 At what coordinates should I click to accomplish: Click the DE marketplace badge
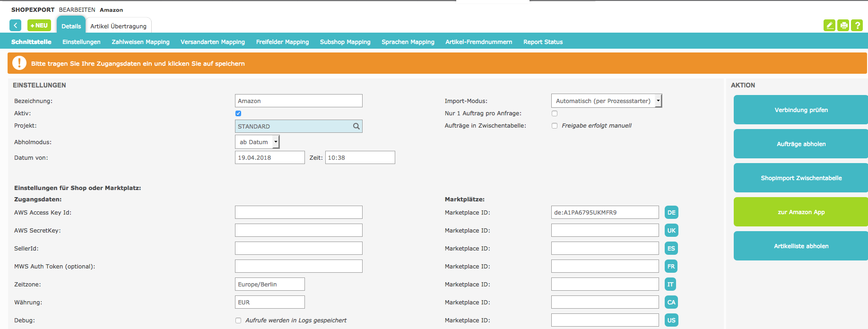(671, 213)
